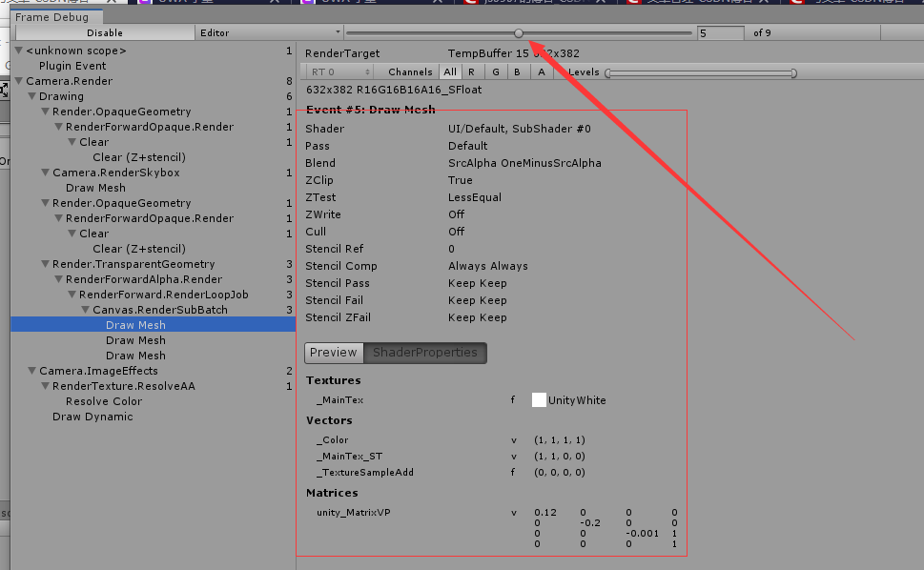Open the RT 0 render target dropdown
924x570 pixels.
tap(340, 71)
